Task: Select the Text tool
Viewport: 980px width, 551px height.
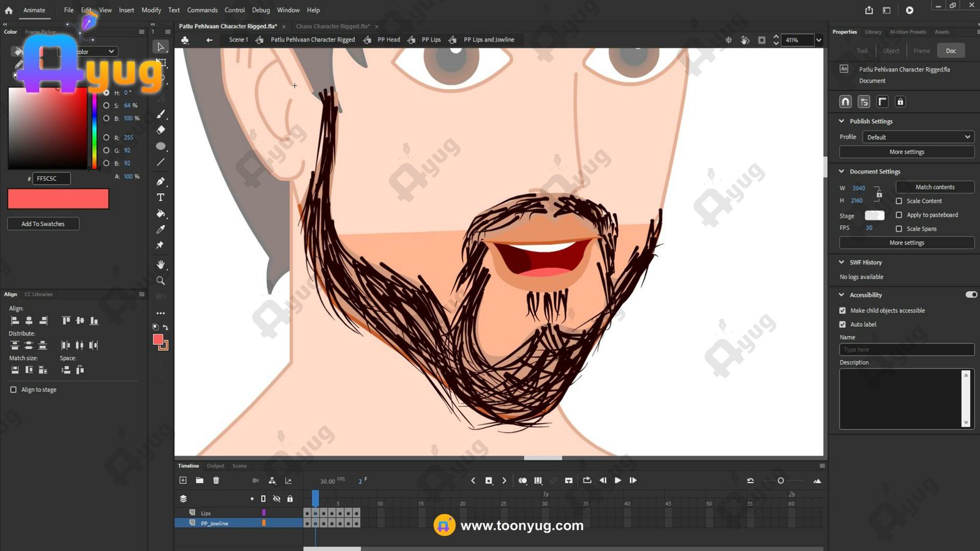Action: pyautogui.click(x=160, y=198)
